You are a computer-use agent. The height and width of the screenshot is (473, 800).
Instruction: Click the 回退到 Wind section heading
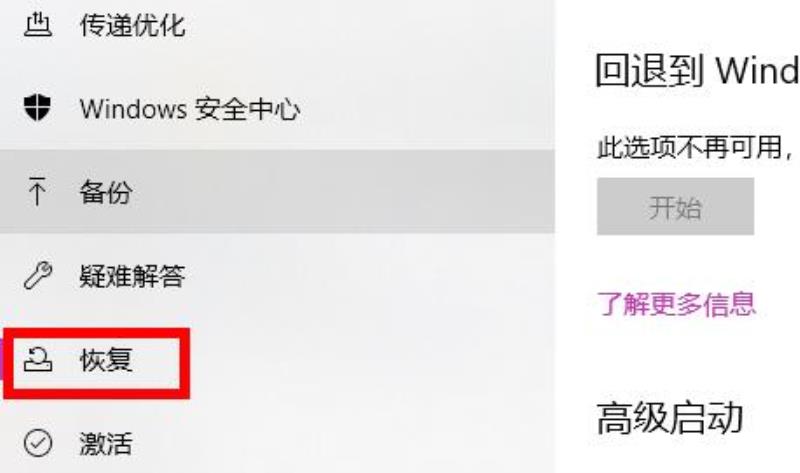(x=697, y=70)
